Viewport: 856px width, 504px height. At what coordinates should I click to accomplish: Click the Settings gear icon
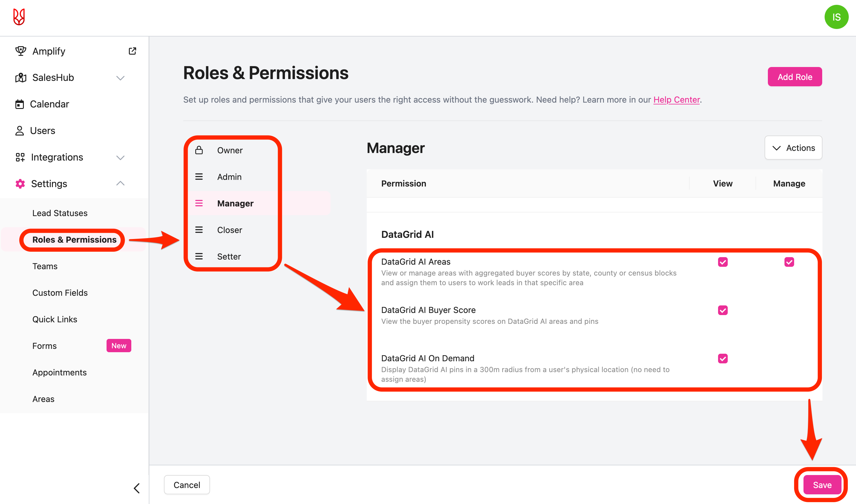21,184
